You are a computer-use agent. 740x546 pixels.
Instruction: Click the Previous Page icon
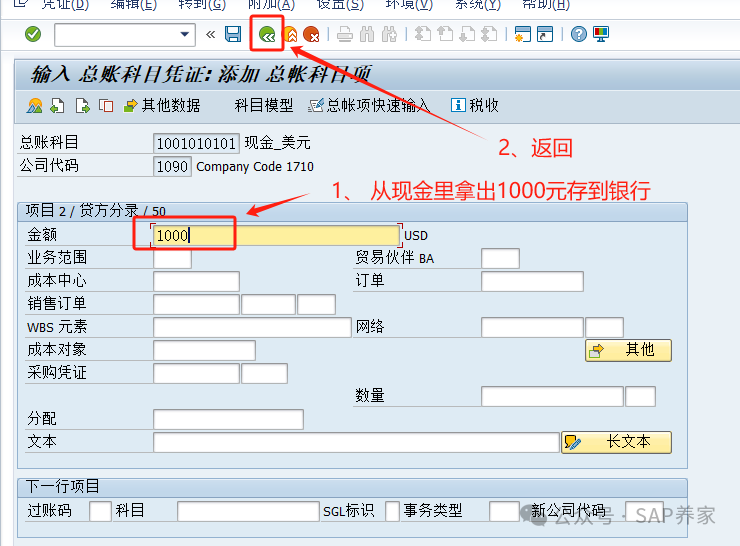tap(445, 34)
